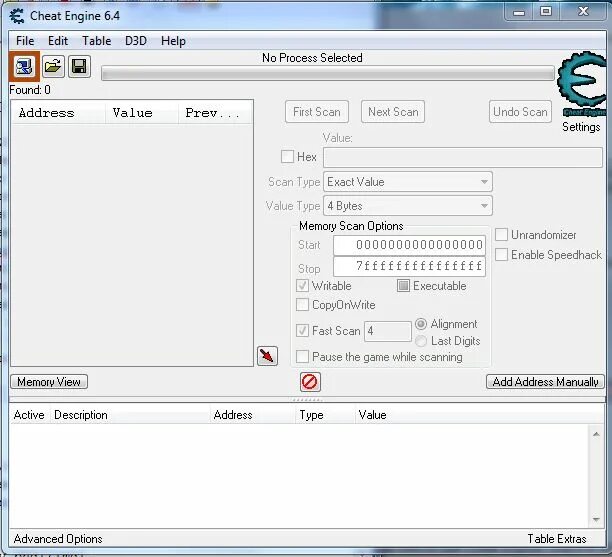
Task: Save current table floppy icon
Action: tap(79, 66)
